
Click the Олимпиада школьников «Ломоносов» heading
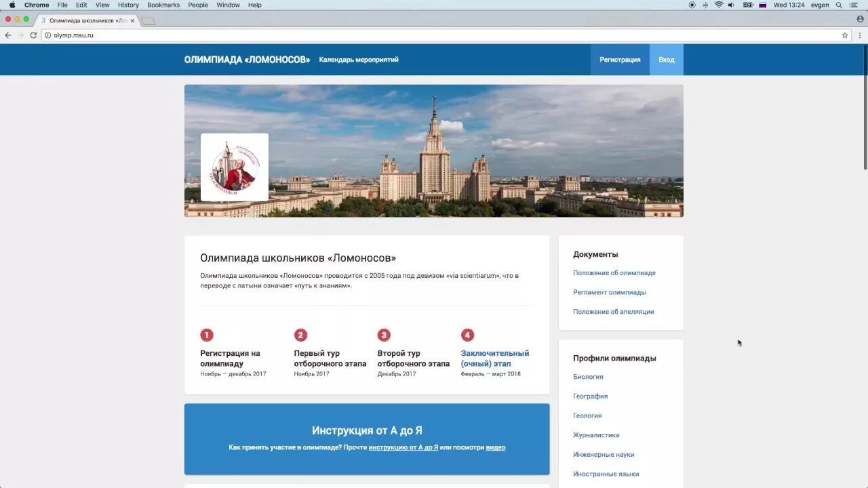(298, 258)
